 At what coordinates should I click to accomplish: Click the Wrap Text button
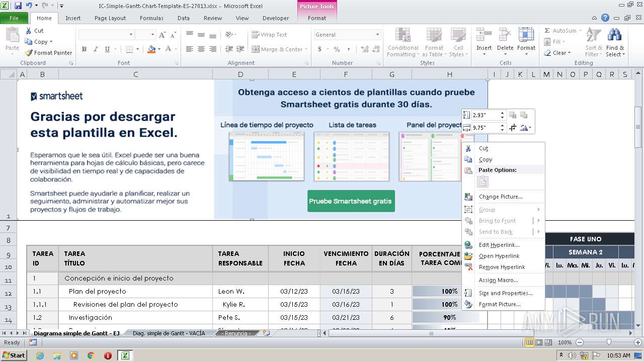click(270, 35)
